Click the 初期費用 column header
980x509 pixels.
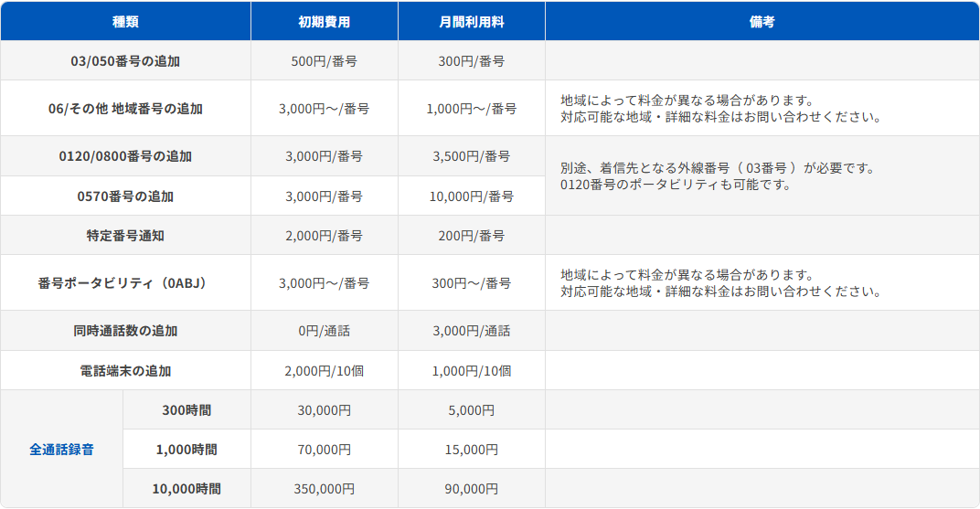325,21
